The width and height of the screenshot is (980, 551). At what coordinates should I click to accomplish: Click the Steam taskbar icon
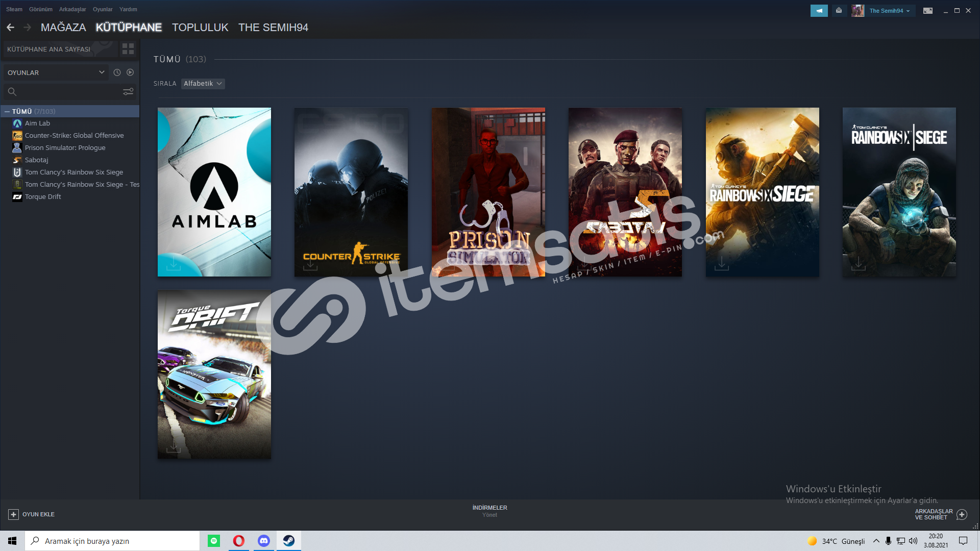[289, 541]
